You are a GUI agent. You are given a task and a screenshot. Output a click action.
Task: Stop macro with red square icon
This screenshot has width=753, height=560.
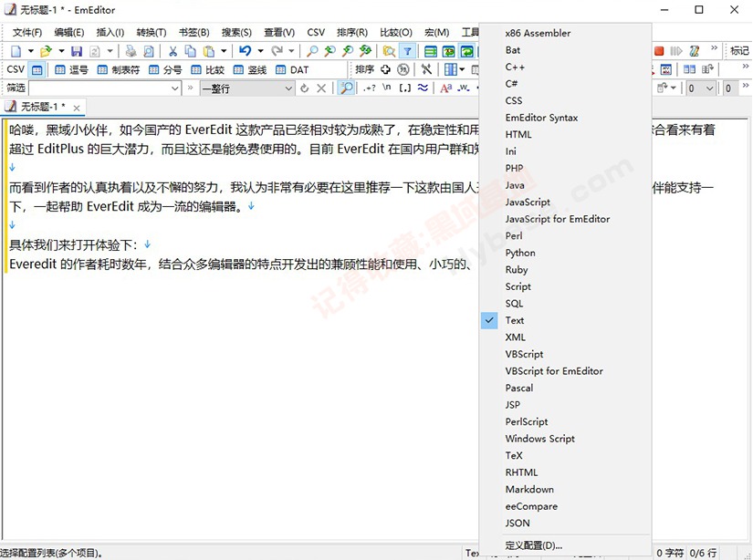tap(659, 51)
